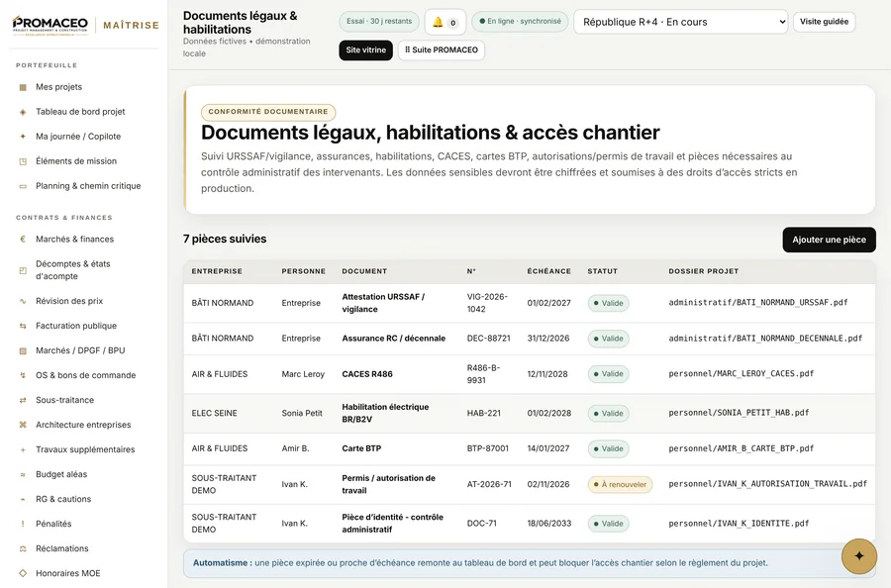
Task: Click document number AT-2026-71
Action: (489, 485)
